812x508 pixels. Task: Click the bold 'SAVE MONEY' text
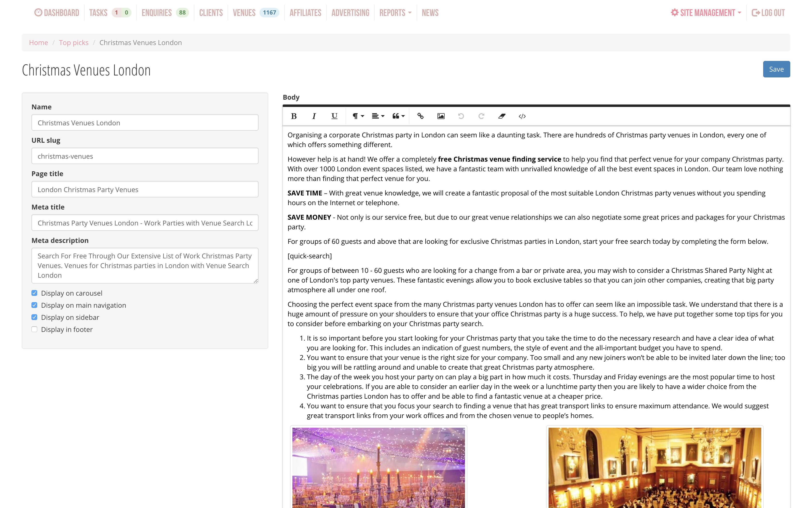pos(309,217)
